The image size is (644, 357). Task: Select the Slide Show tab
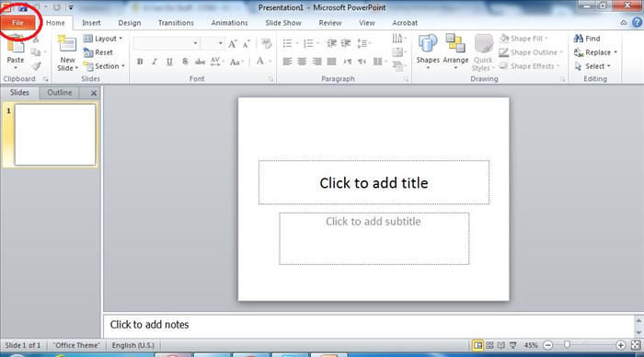(283, 23)
